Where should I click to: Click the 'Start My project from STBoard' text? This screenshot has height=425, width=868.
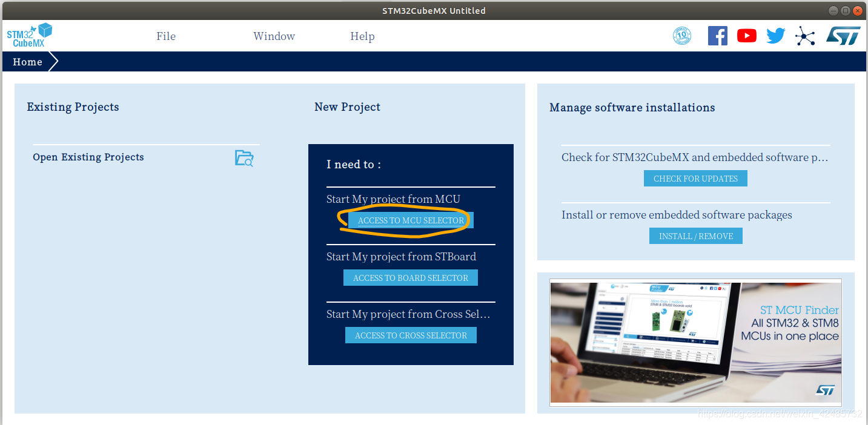tap(401, 257)
